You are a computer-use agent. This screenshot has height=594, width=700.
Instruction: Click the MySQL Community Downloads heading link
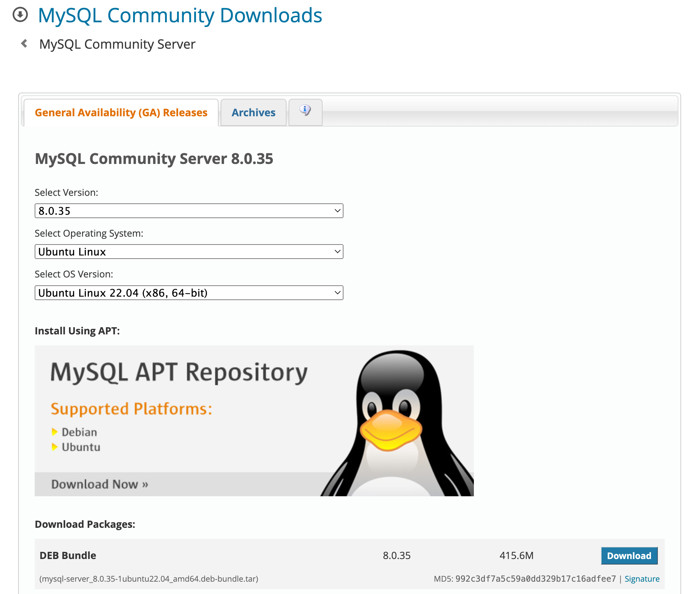point(180,15)
